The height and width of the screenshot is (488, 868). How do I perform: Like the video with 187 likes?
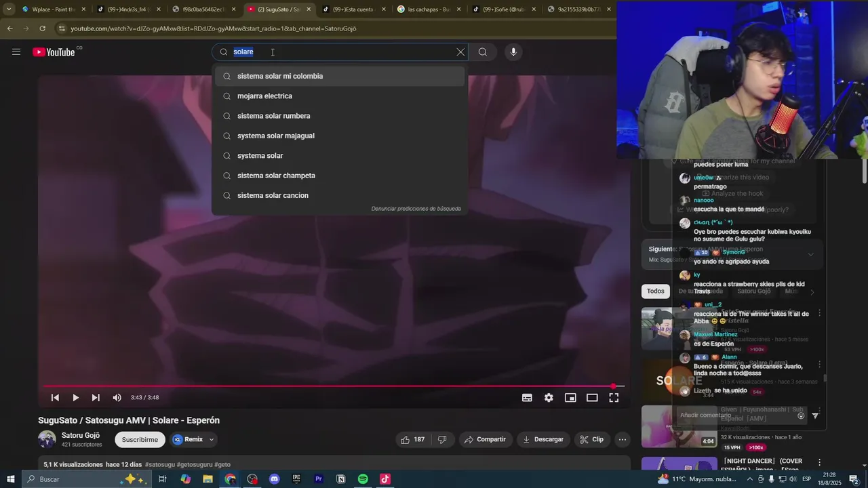point(412,440)
